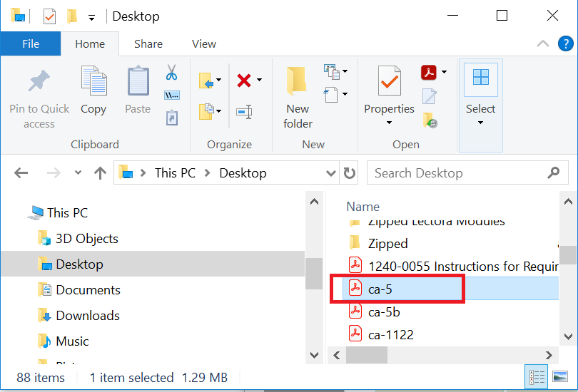Click the Refresh button beside address bar
This screenshot has width=578, height=392.
[350, 173]
